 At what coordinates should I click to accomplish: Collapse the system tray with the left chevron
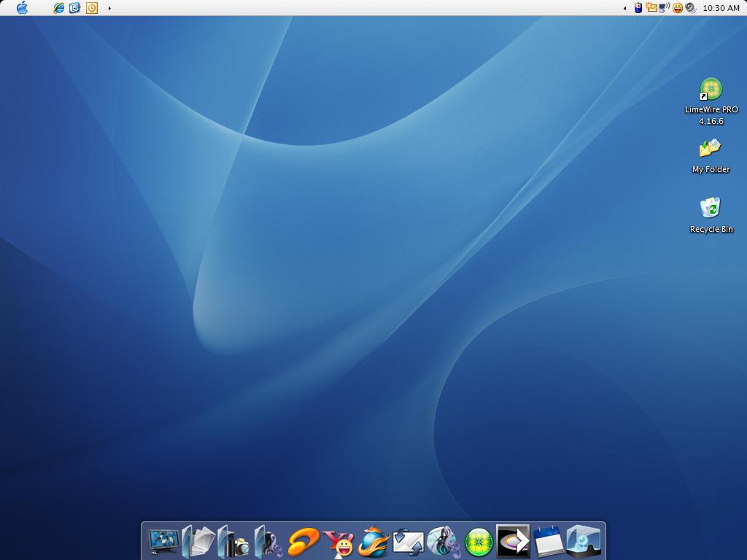click(x=624, y=8)
